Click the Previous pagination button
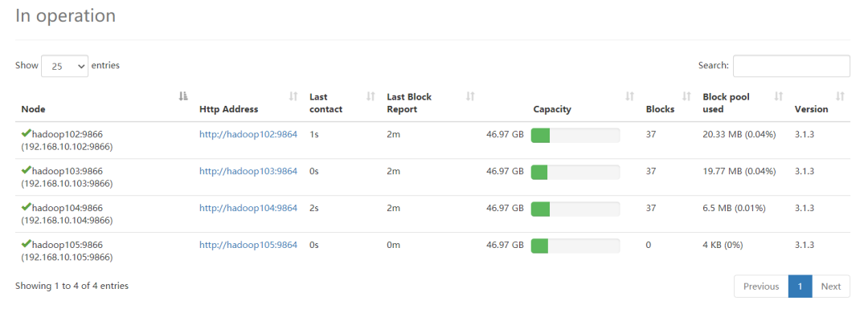The height and width of the screenshot is (317, 868). tap(761, 286)
